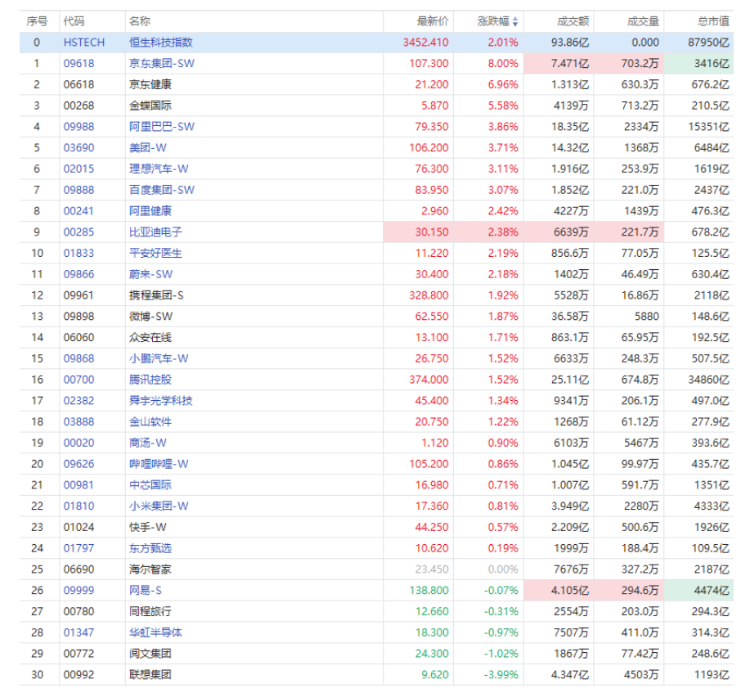Click 携程集团 price 328.800
Image resolution: width=750 pixels, height=693 pixels.
pos(429,295)
